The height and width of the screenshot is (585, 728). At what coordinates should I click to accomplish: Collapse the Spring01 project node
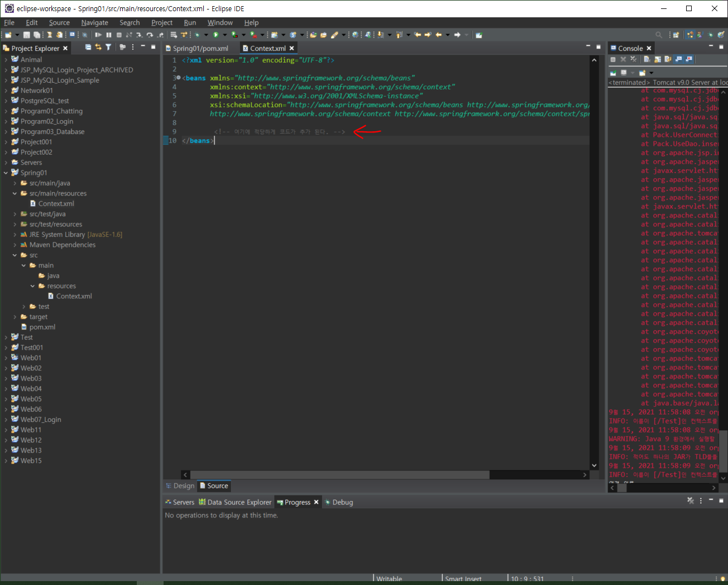6,173
